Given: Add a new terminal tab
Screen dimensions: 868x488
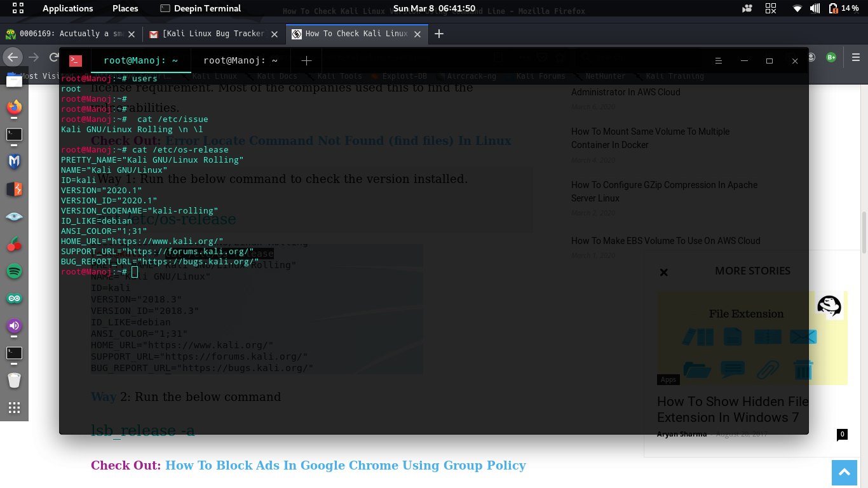Looking at the screenshot, I should click(x=306, y=61).
